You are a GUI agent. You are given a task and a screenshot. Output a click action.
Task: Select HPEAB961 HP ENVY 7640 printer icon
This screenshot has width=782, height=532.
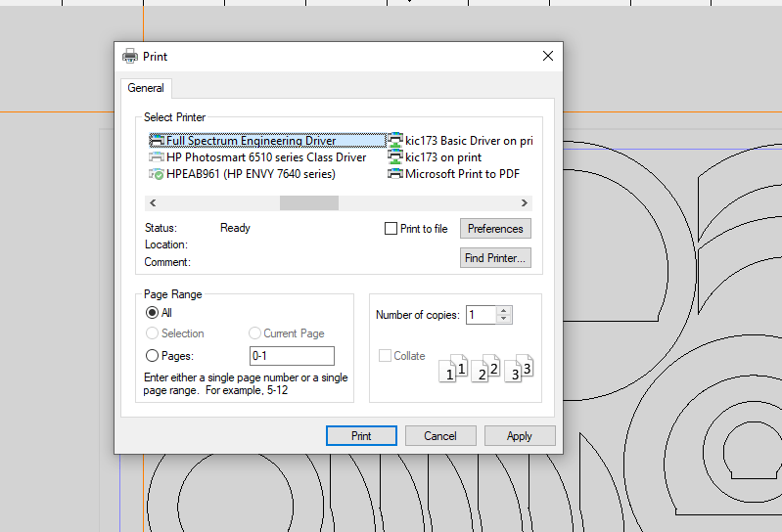(x=157, y=174)
